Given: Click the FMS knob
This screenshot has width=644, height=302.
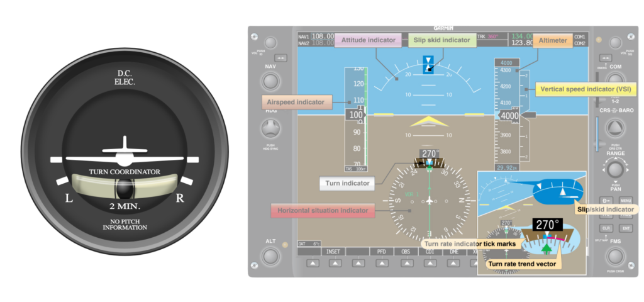Looking at the screenshot, I should [615, 256].
